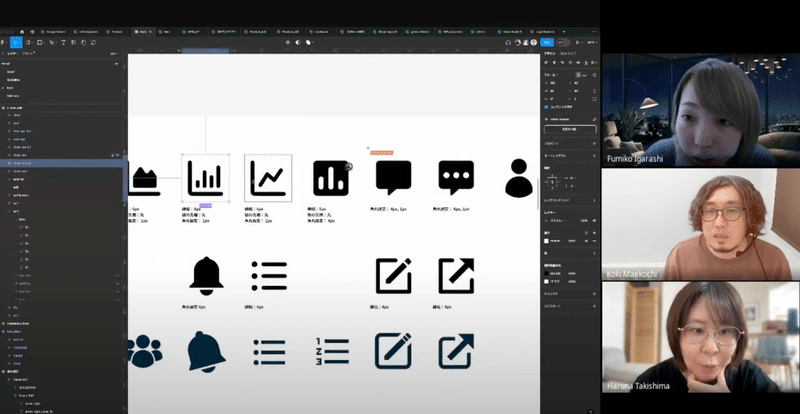Open the Figma main menu

pyautogui.click(x=3, y=42)
